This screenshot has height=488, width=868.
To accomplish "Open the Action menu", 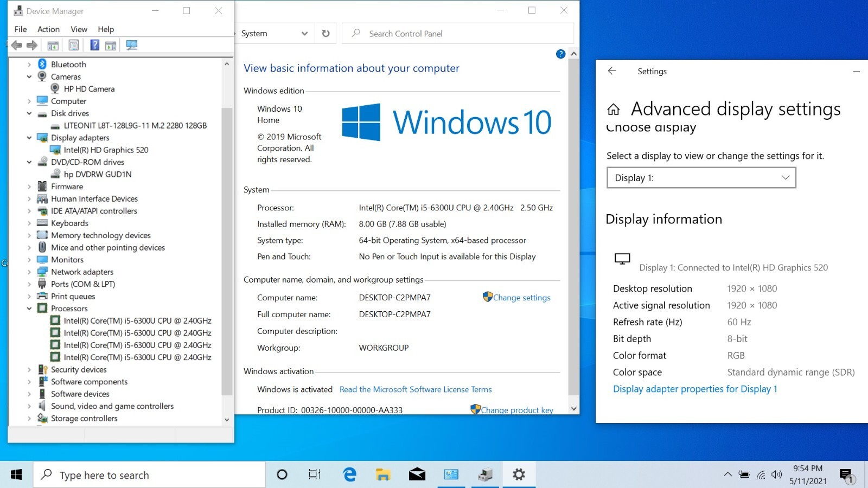I will (48, 29).
